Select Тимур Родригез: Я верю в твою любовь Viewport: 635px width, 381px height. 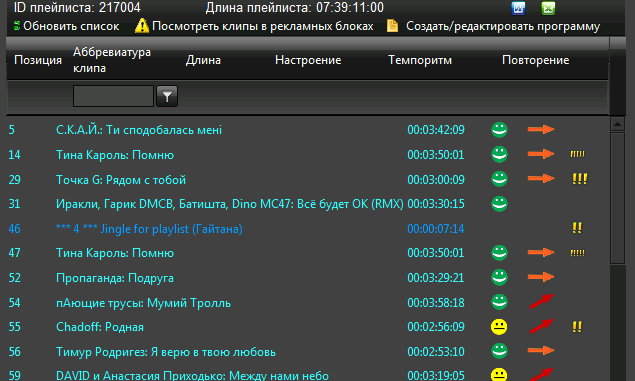click(x=166, y=352)
